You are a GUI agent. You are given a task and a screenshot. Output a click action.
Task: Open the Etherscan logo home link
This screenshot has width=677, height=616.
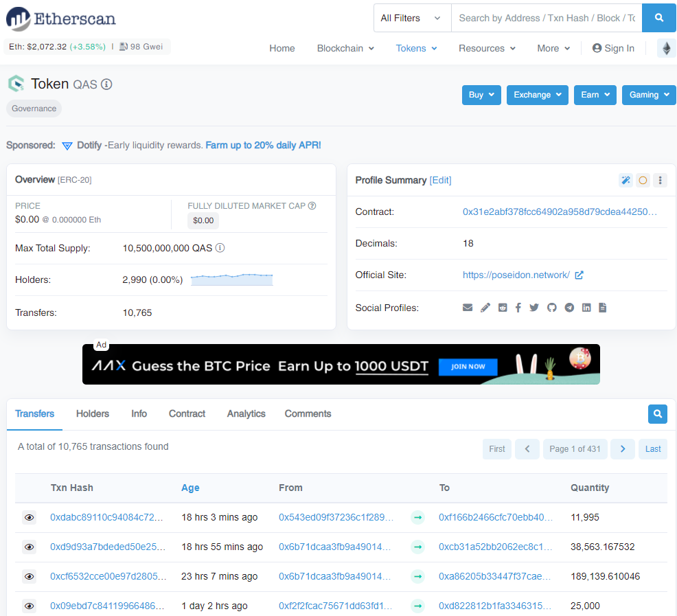[x=61, y=19]
